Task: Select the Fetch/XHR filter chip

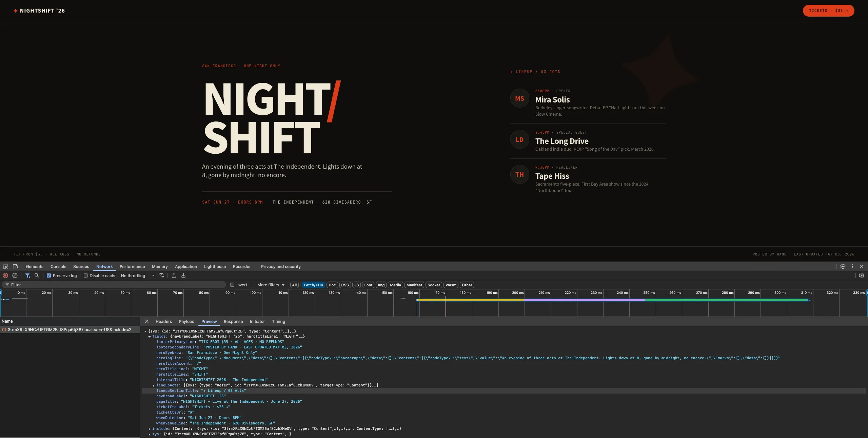Action: point(313,285)
